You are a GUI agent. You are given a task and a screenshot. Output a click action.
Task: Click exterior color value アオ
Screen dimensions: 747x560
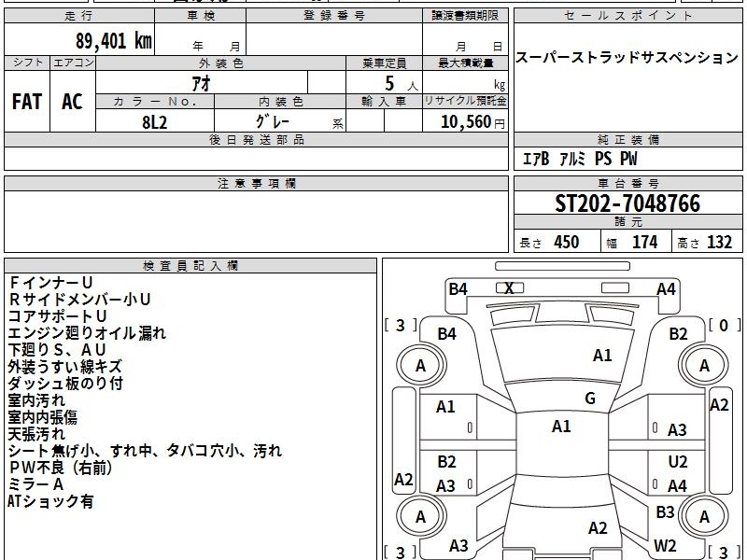click(202, 83)
